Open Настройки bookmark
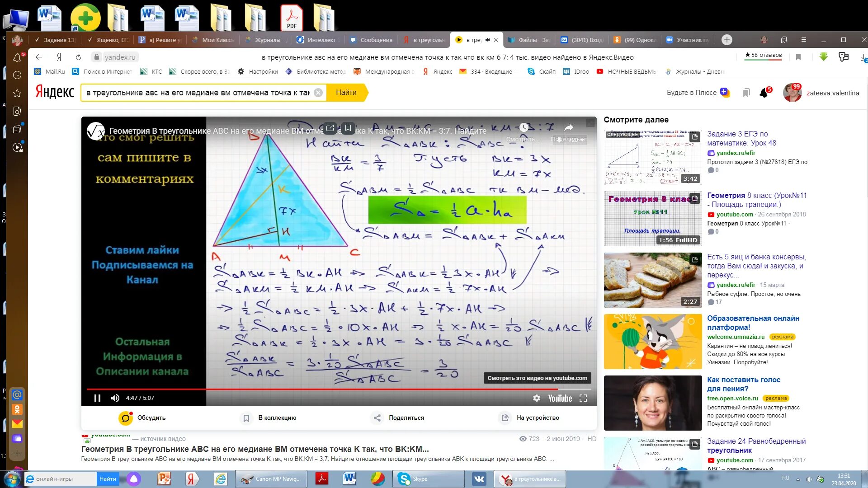 (x=258, y=71)
